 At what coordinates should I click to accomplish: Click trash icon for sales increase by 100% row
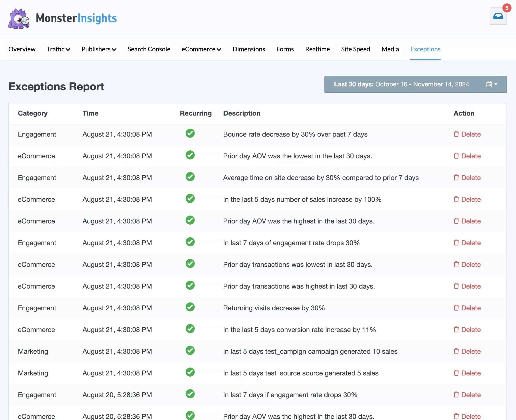click(456, 199)
